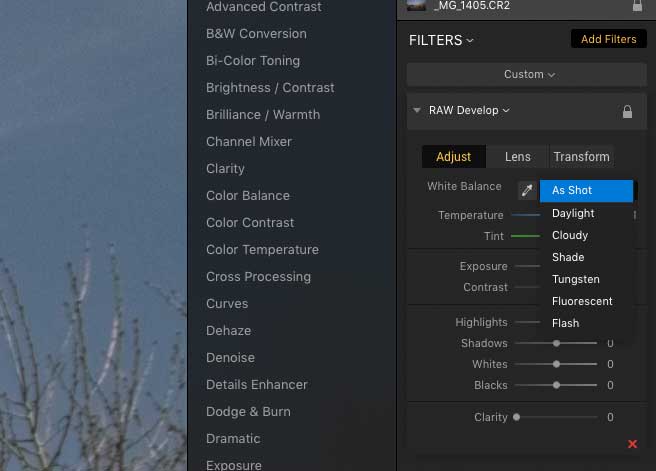Click the Temperature slider track

coord(525,215)
